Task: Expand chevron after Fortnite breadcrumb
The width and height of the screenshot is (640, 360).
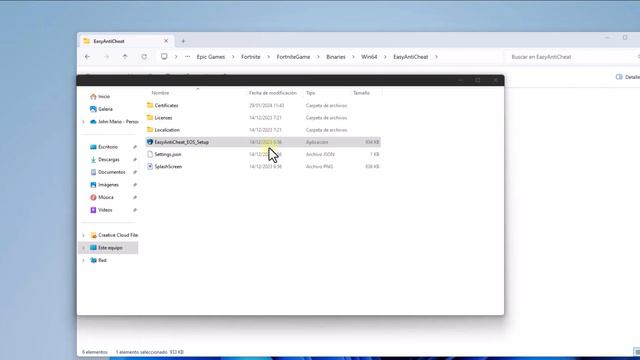Action: [x=269, y=57]
